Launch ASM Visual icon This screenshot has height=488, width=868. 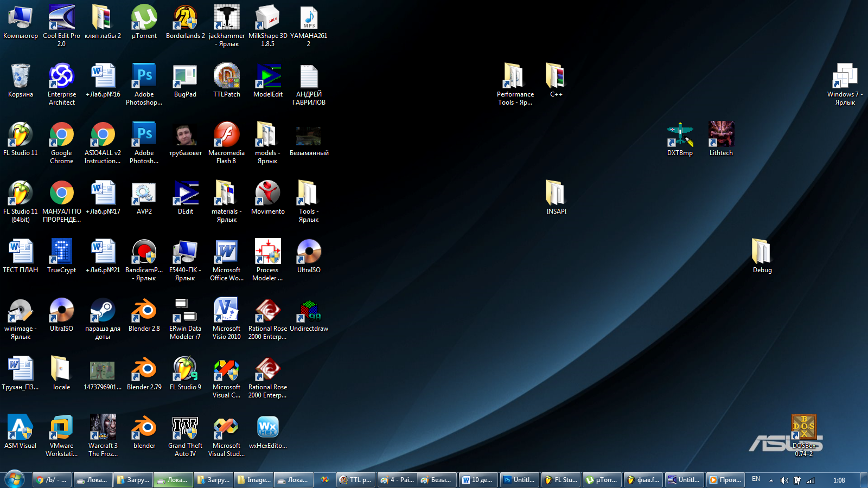[x=21, y=433]
